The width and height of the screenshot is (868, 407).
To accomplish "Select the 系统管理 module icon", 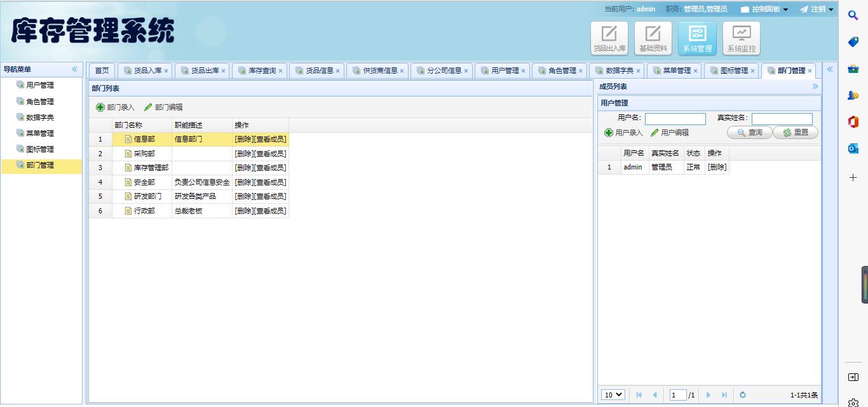I will pos(697,38).
